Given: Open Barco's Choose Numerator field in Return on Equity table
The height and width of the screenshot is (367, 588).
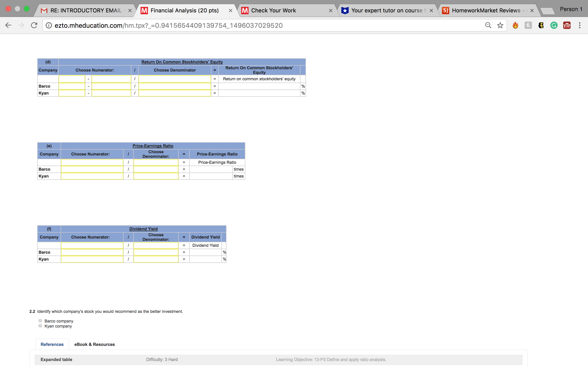Looking at the screenshot, I should pos(72,86).
